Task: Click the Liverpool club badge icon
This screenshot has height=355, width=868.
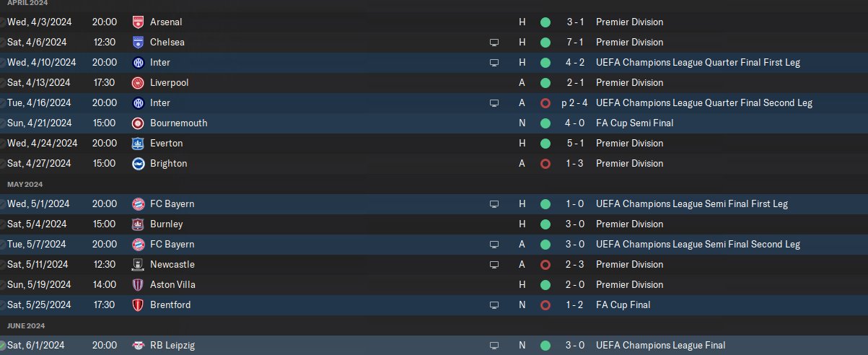Action: coord(139,83)
